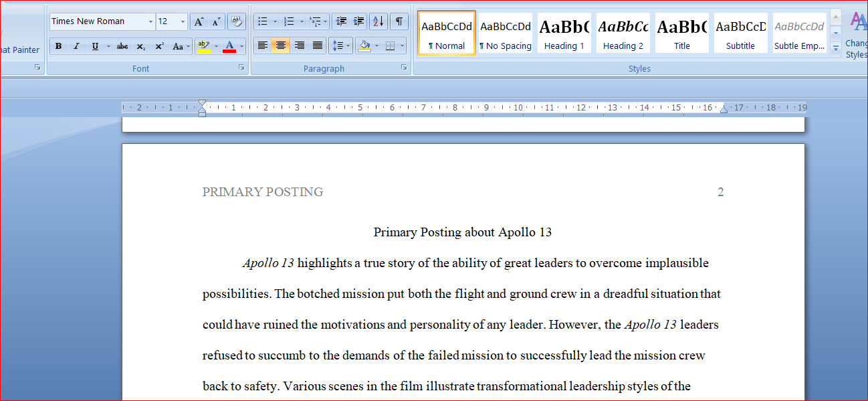
Task: Open the Paragraph dialog launcher
Action: (404, 68)
